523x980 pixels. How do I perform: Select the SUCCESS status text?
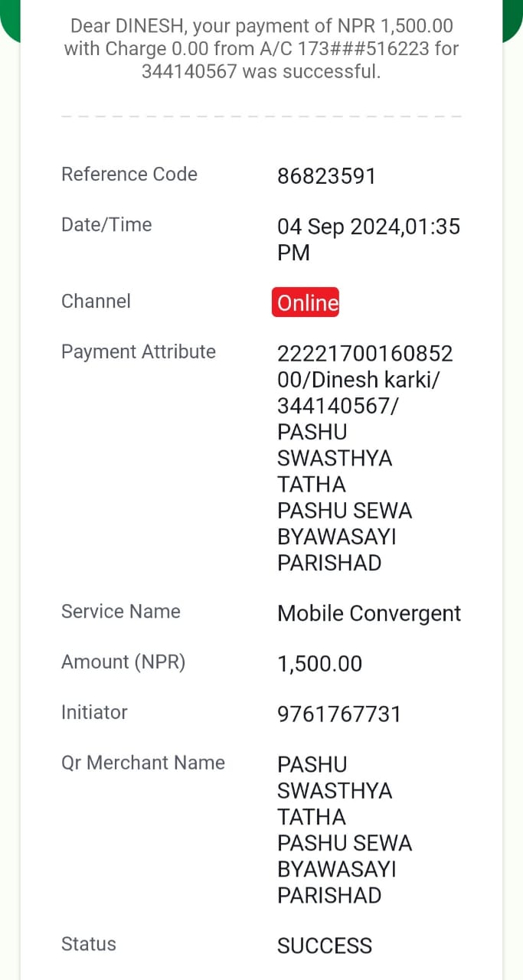(x=325, y=946)
